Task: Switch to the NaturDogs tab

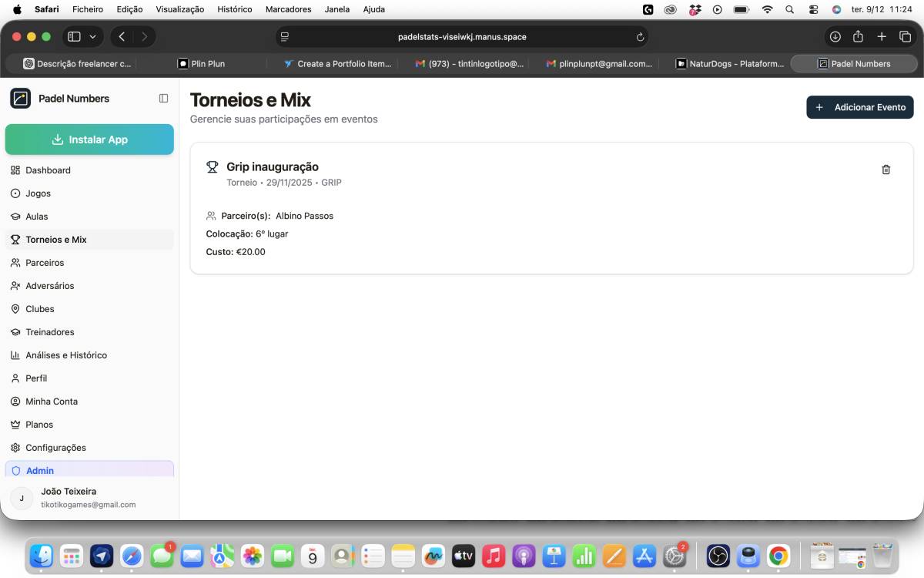Action: point(729,64)
